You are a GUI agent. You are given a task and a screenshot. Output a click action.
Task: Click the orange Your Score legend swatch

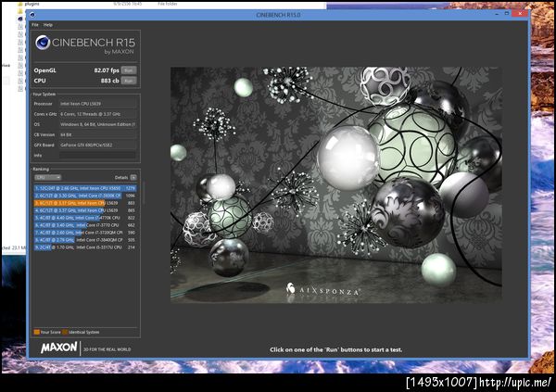click(36, 332)
